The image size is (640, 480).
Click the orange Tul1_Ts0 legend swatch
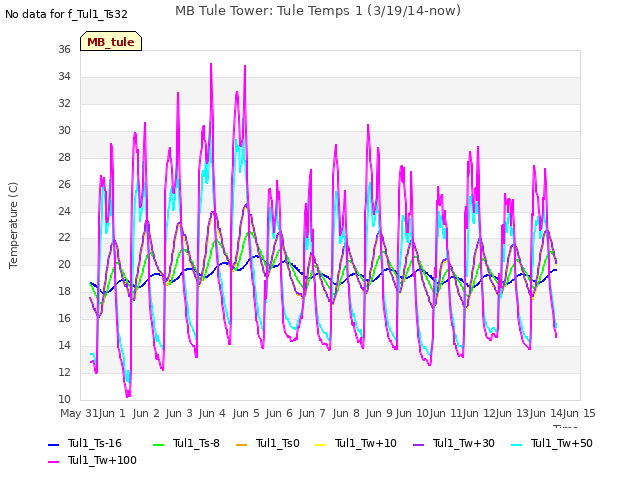[242, 444]
